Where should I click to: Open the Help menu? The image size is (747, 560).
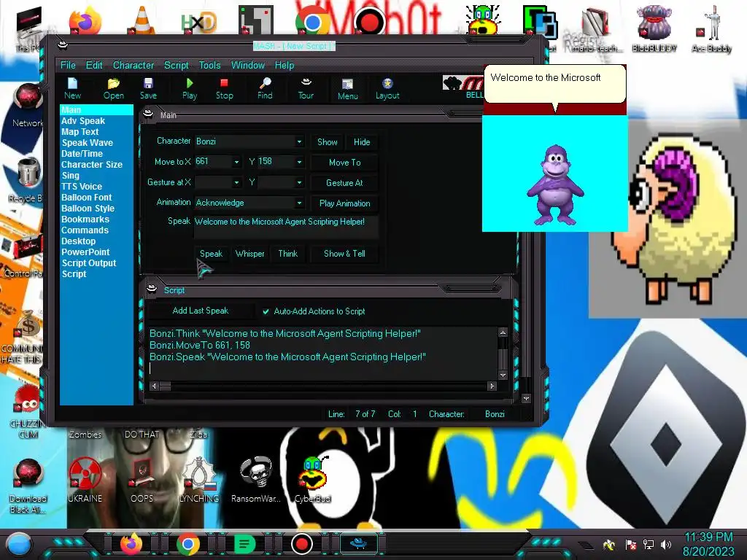[x=285, y=65]
